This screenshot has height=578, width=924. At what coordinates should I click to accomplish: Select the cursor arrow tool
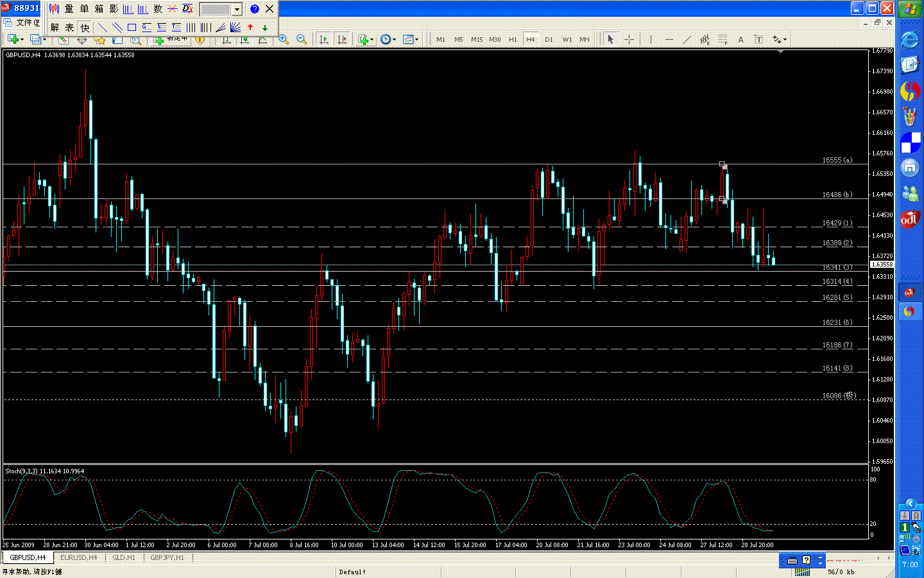point(610,39)
